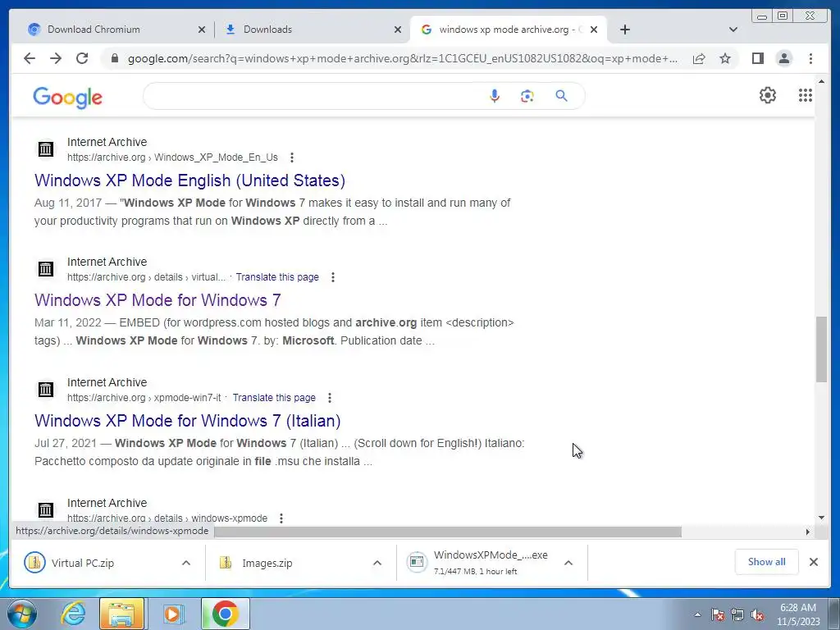Click page scrollbar up arrow
Viewport: 840px width, 630px height.
(x=821, y=81)
